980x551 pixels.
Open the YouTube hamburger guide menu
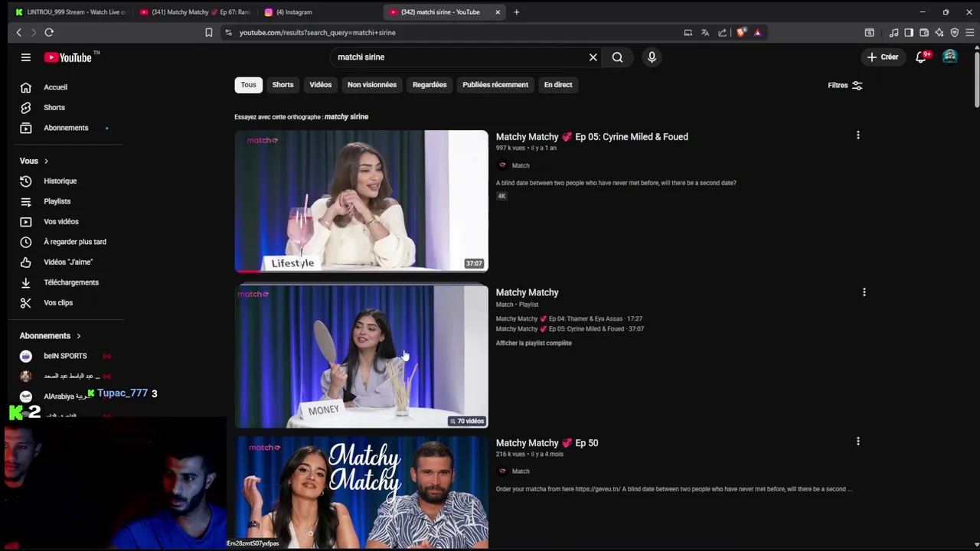[25, 57]
